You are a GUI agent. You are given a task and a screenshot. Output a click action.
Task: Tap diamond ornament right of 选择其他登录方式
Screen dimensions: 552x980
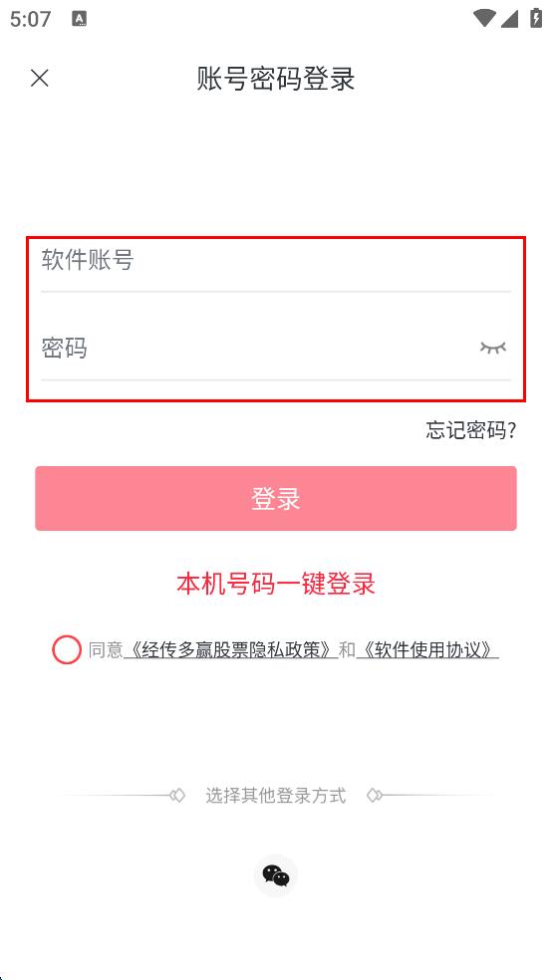375,796
